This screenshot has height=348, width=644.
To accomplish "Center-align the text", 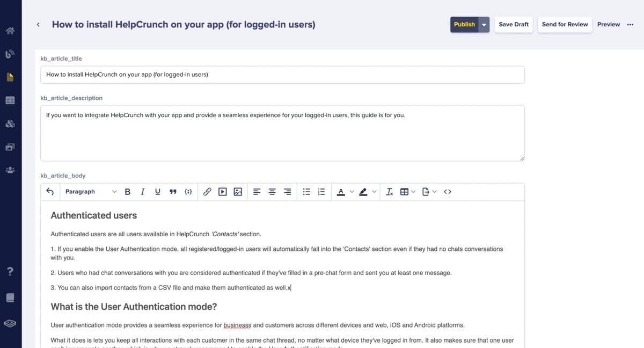I will [x=272, y=192].
